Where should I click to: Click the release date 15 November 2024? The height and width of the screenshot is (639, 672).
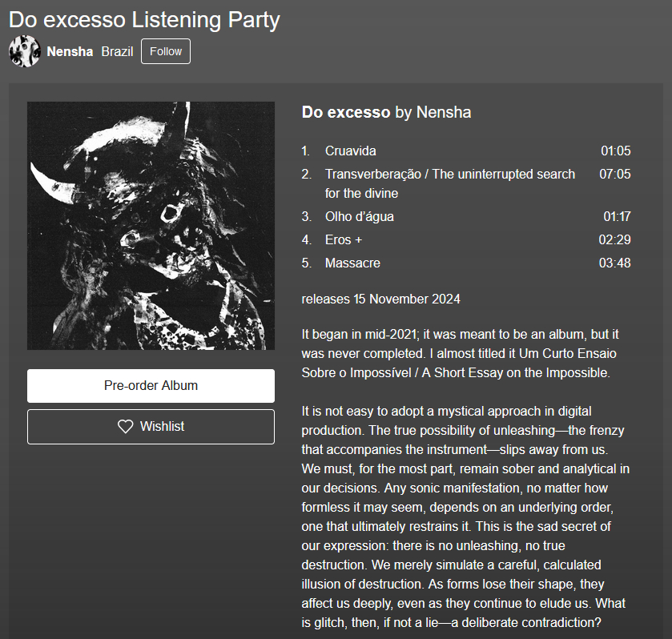(407, 299)
